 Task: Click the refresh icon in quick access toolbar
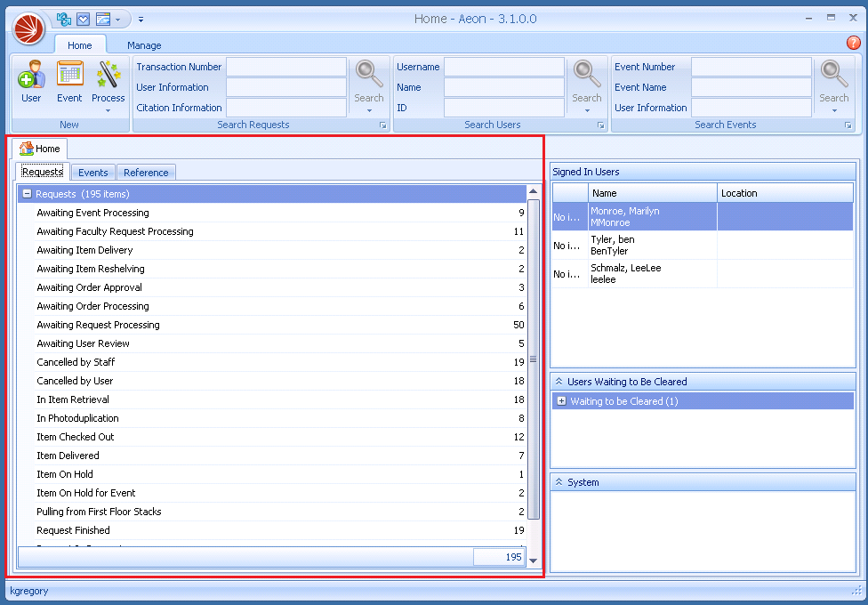click(64, 19)
